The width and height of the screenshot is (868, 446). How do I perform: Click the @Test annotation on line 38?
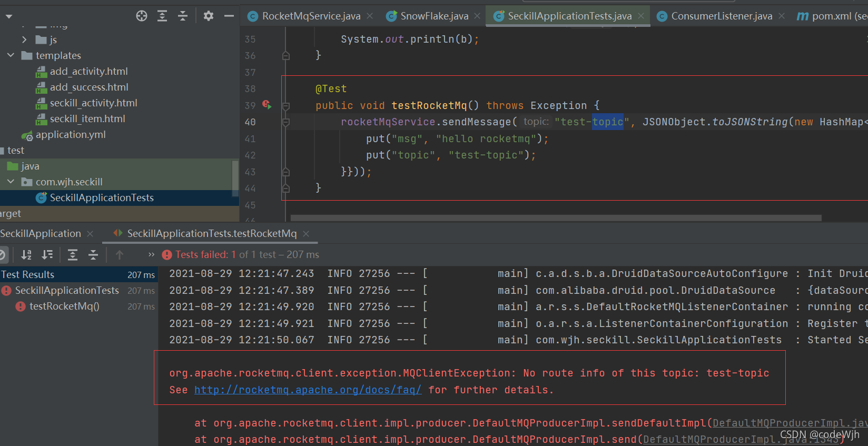coord(331,89)
